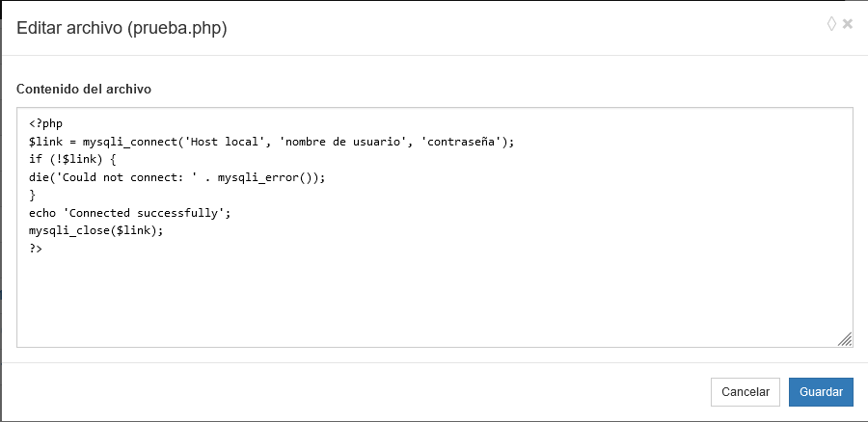Click the 'contraseña' string in the code

(462, 142)
